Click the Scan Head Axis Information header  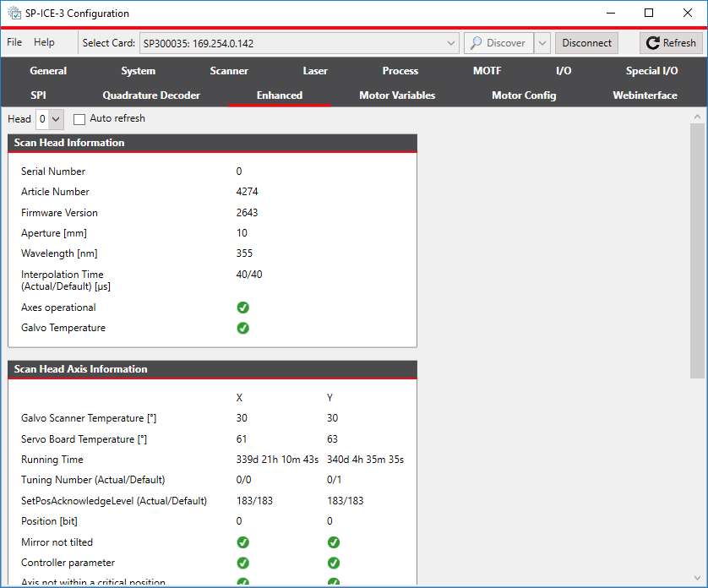pos(212,369)
